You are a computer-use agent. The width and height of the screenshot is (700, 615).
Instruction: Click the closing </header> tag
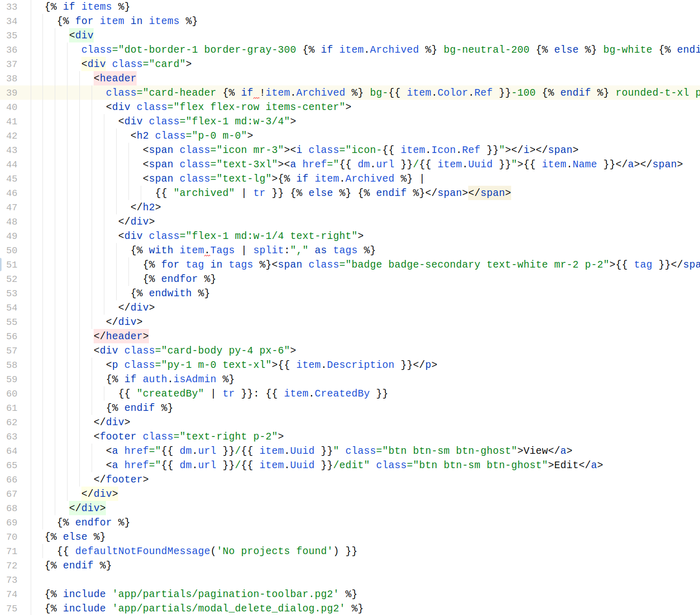click(x=121, y=336)
